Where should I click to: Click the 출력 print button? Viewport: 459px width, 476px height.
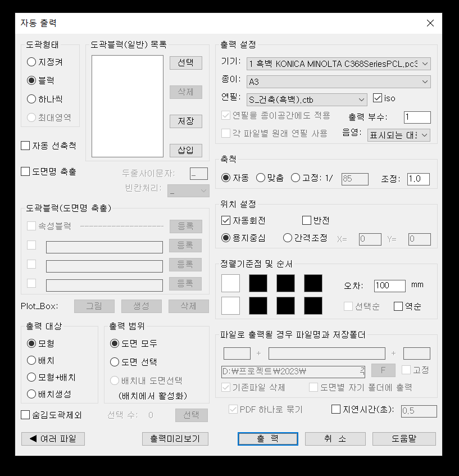(x=268, y=439)
